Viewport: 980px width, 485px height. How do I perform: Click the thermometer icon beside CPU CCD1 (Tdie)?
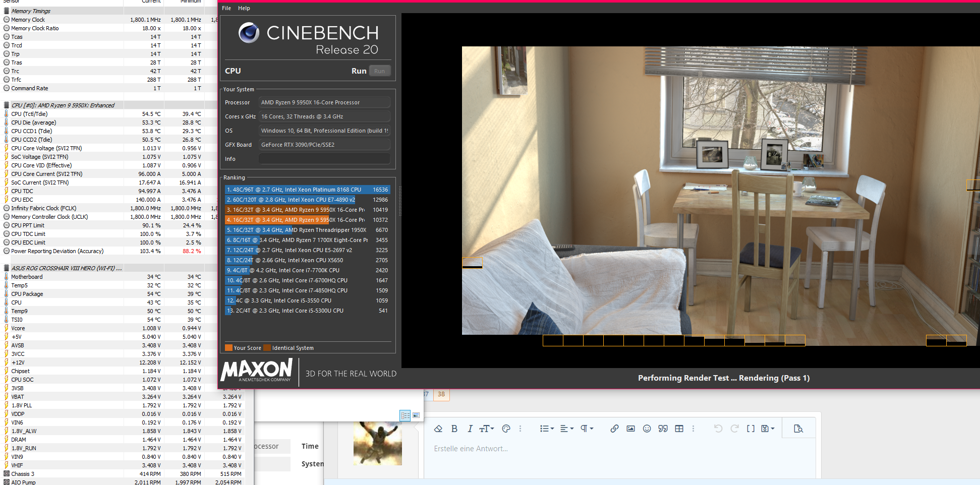click(x=7, y=131)
